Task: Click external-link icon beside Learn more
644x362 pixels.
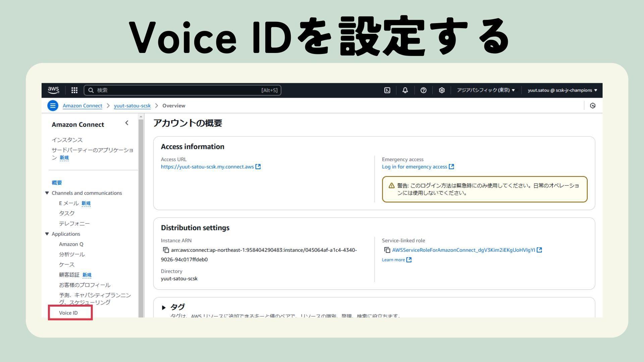Action: (409, 260)
